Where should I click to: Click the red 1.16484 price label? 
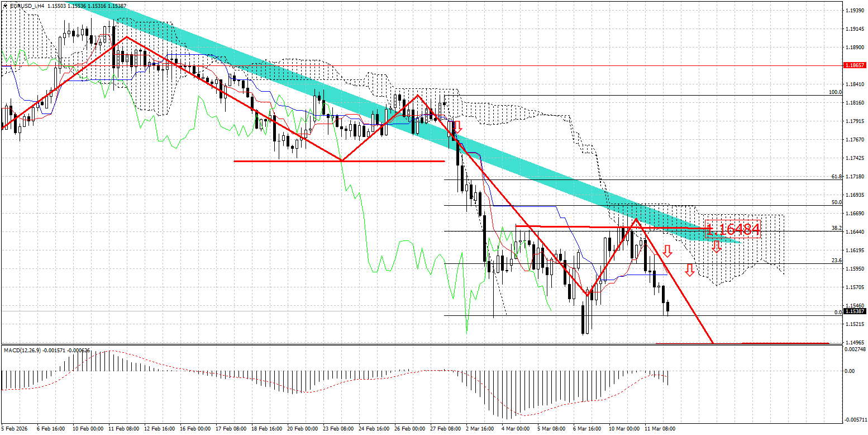pos(732,229)
